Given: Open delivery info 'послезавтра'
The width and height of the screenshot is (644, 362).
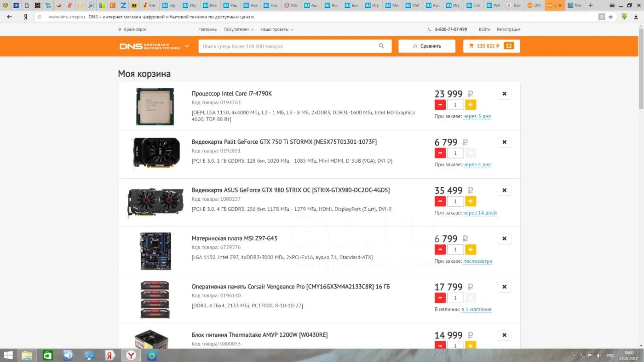Looking at the screenshot, I should coord(477,261).
